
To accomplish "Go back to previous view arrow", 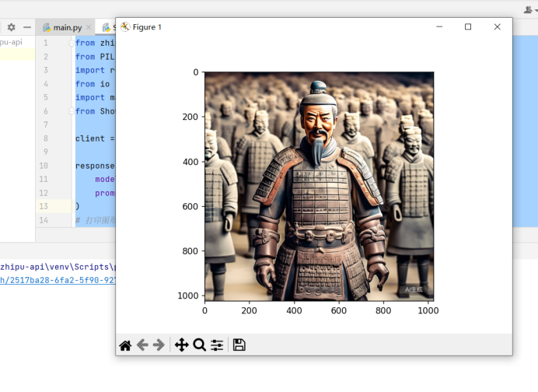I will pyautogui.click(x=142, y=345).
